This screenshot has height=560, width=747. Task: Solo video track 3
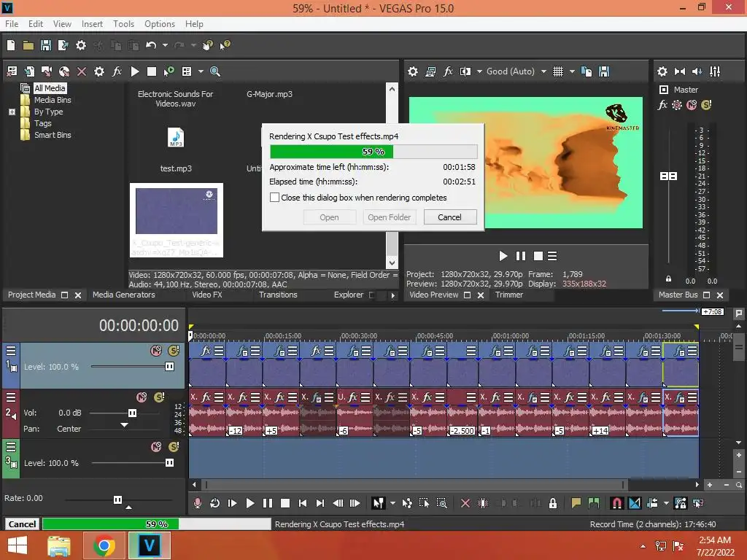tap(174, 447)
